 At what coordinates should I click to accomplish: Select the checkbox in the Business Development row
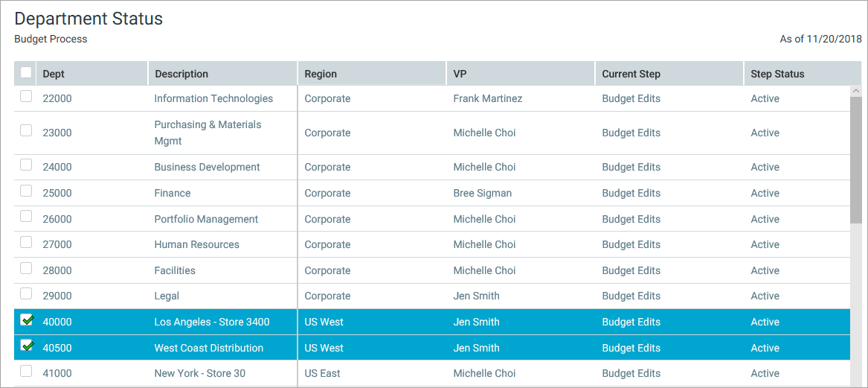26,165
